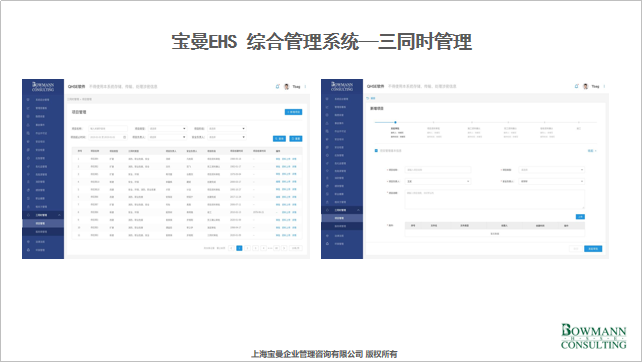Click first text input in right screenshot form

[438, 170]
